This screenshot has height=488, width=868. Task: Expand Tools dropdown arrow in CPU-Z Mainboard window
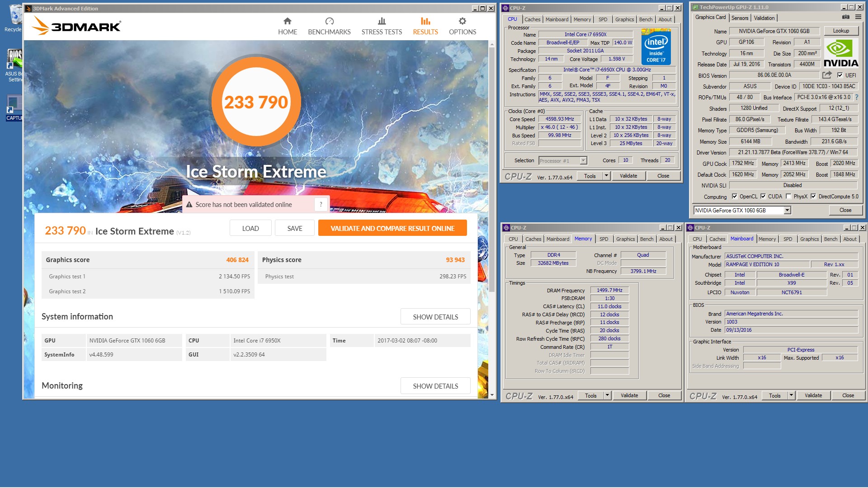791,395
